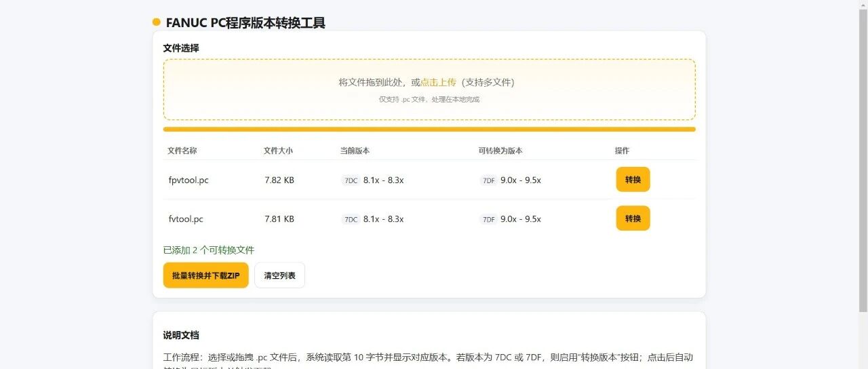Convert the fpvtool.pc file
This screenshot has width=868, height=369.
(x=633, y=180)
